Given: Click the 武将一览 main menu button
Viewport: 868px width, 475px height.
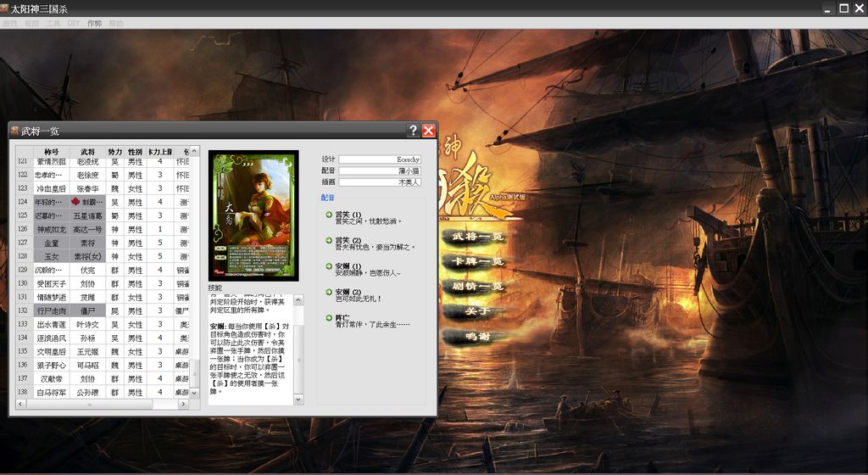Looking at the screenshot, I should click(x=477, y=237).
